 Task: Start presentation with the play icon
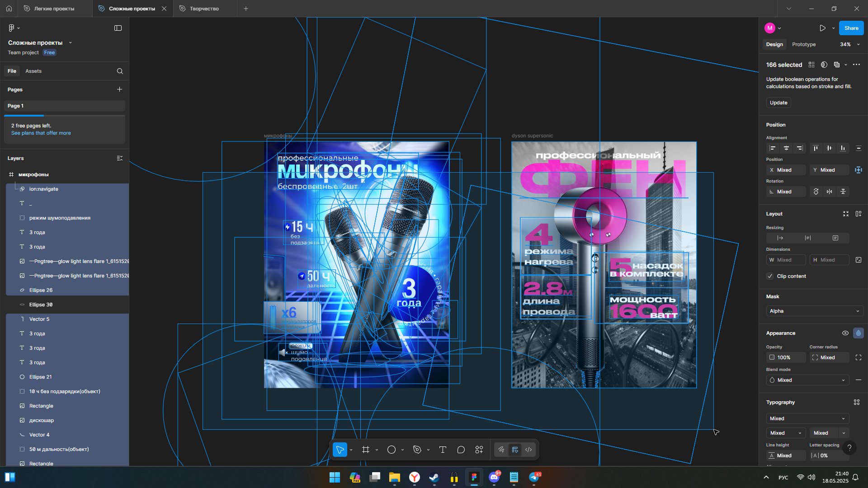pyautogui.click(x=822, y=28)
